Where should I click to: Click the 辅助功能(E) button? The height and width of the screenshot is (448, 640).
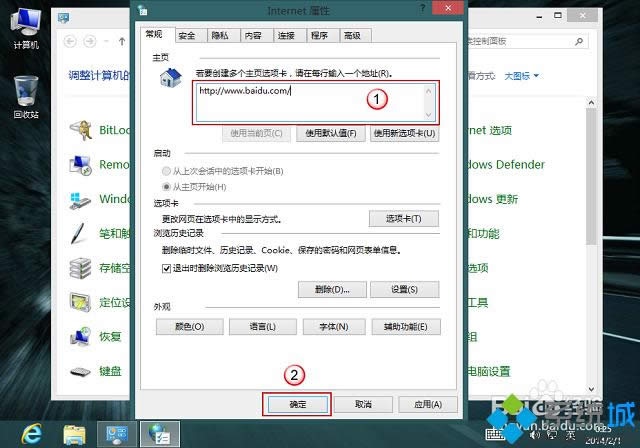coord(406,327)
